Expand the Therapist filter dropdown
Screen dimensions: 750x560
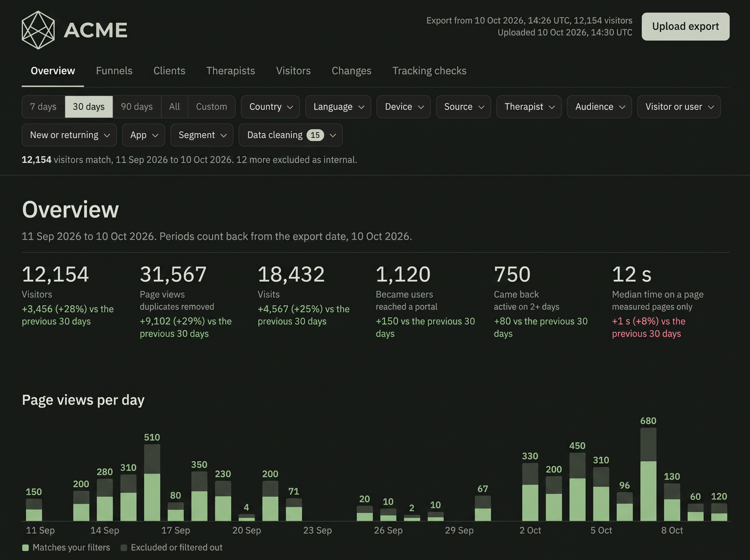tap(529, 107)
